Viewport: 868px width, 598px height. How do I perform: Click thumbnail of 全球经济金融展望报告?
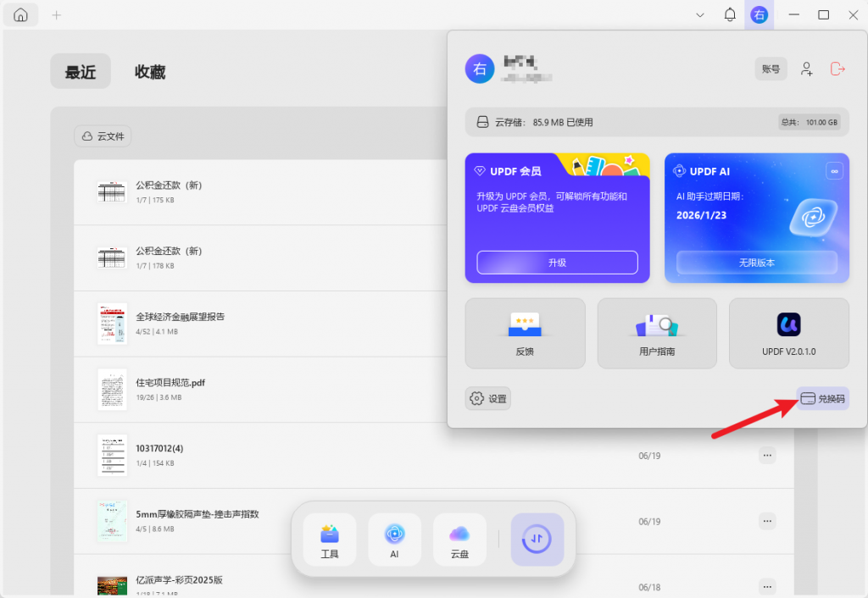click(112, 324)
